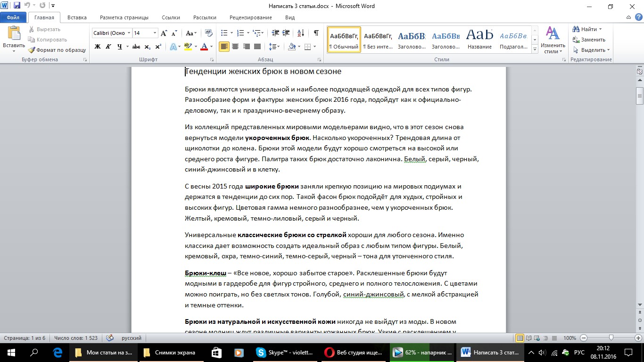This screenshot has width=644, height=362.
Task: Apply the red font color
Action: [204, 47]
